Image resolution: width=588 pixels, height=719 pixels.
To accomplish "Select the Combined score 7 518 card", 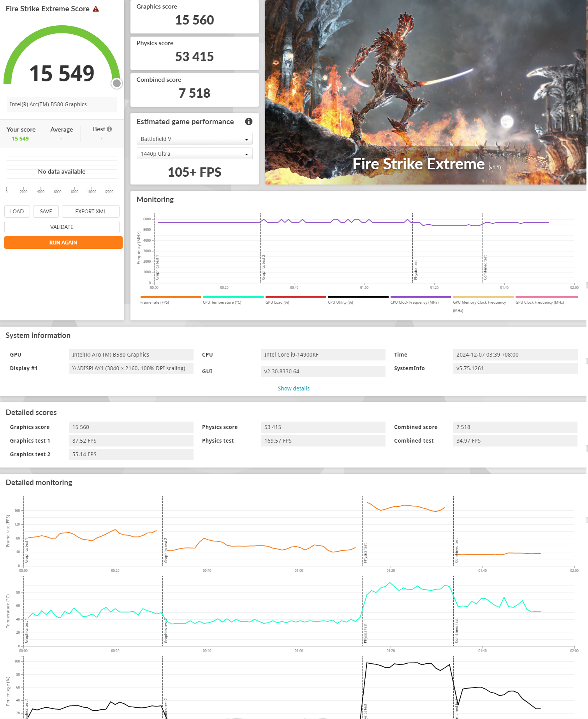I will click(x=194, y=90).
